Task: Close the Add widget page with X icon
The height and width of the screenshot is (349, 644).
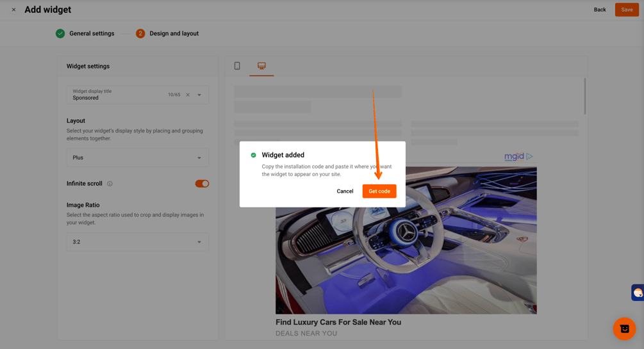Action: click(x=13, y=10)
